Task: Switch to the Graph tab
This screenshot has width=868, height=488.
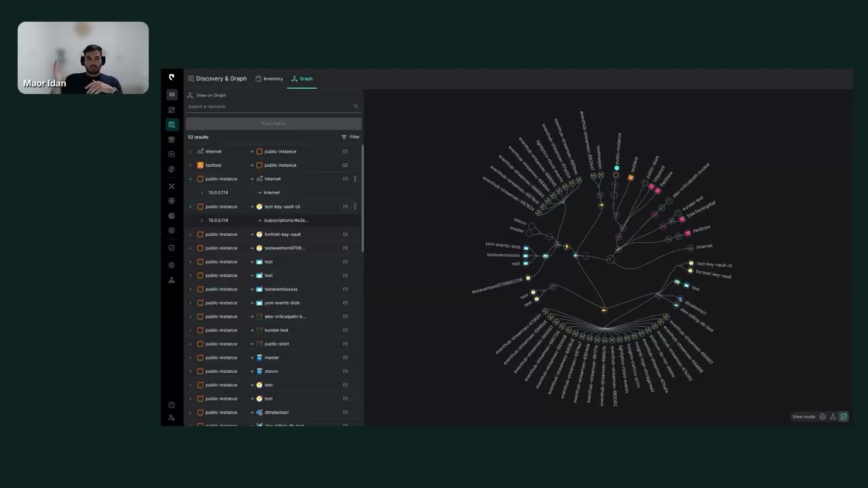Action: [x=302, y=79]
